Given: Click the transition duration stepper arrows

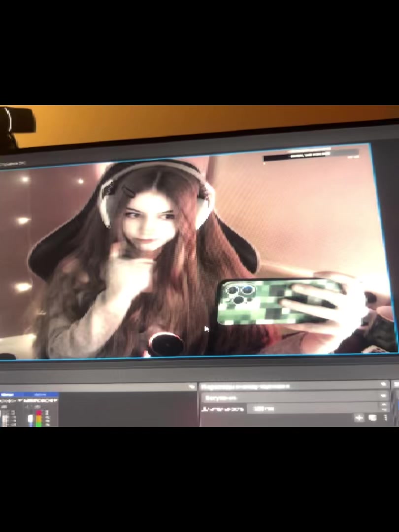Looking at the screenshot, I should pos(384,407).
